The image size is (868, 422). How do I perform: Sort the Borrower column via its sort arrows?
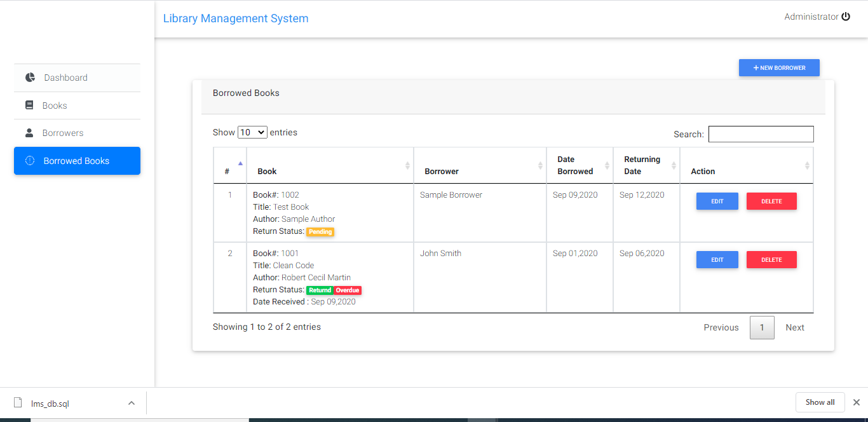tap(541, 165)
